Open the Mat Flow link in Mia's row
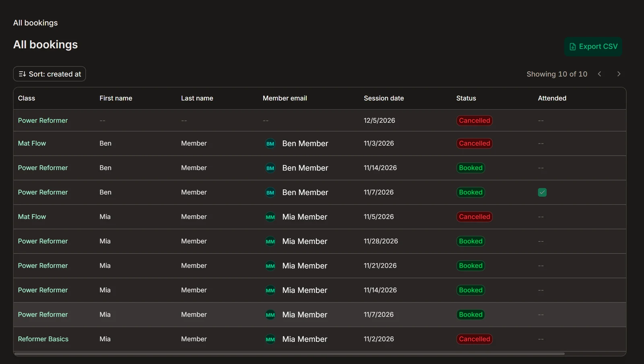Viewport: 644px width, 364px height. click(x=32, y=217)
